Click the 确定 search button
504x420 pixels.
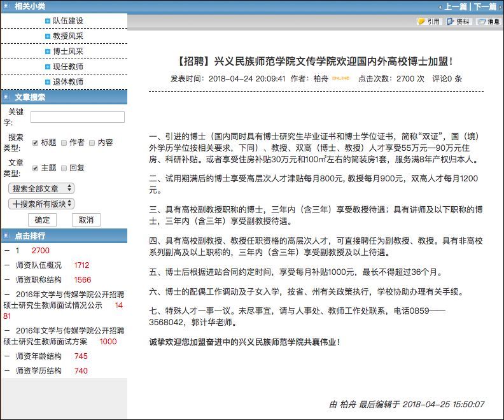click(42, 220)
